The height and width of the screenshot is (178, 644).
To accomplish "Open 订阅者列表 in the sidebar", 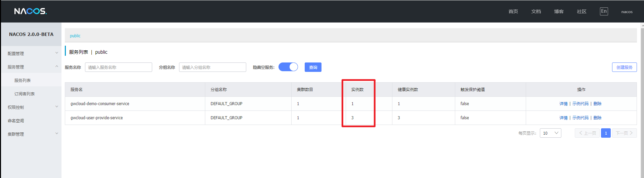I will (x=25, y=94).
